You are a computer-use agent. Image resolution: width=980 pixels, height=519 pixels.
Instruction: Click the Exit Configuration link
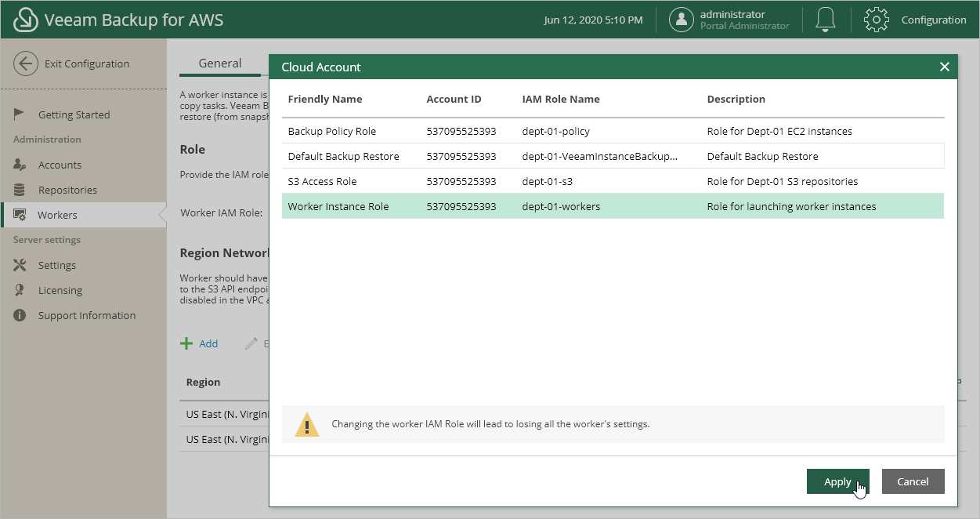(x=87, y=64)
